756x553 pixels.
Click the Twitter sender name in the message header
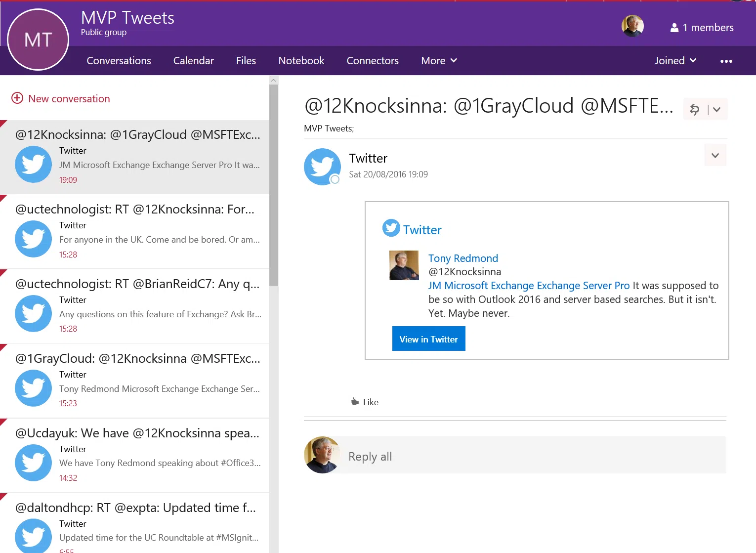coord(368,158)
